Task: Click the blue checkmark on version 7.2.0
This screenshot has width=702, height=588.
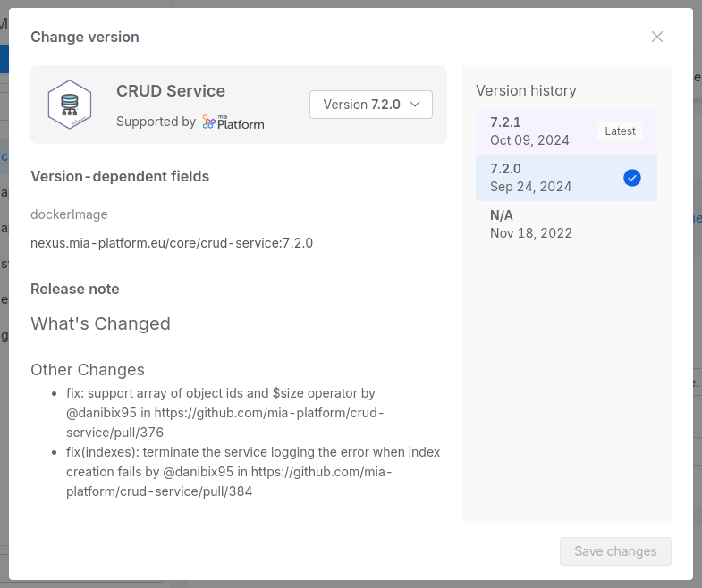Action: [x=631, y=178]
